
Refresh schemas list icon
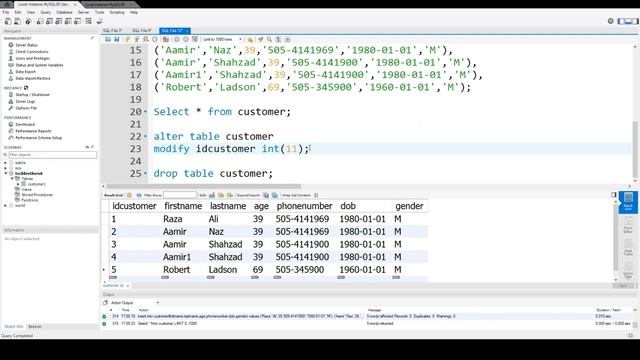click(87, 147)
